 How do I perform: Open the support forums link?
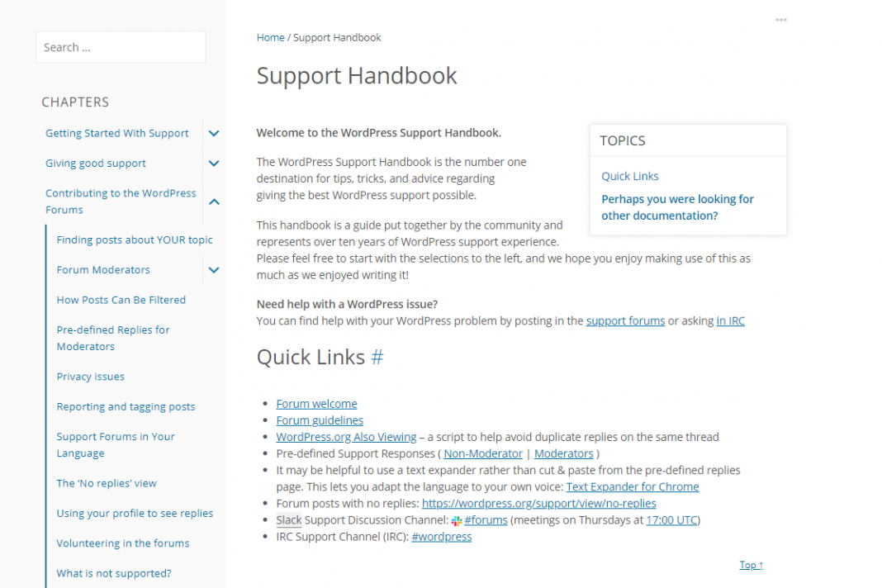click(x=625, y=320)
